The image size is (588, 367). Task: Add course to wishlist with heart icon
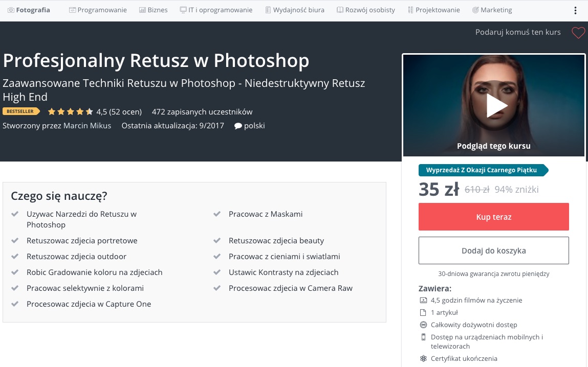point(578,33)
